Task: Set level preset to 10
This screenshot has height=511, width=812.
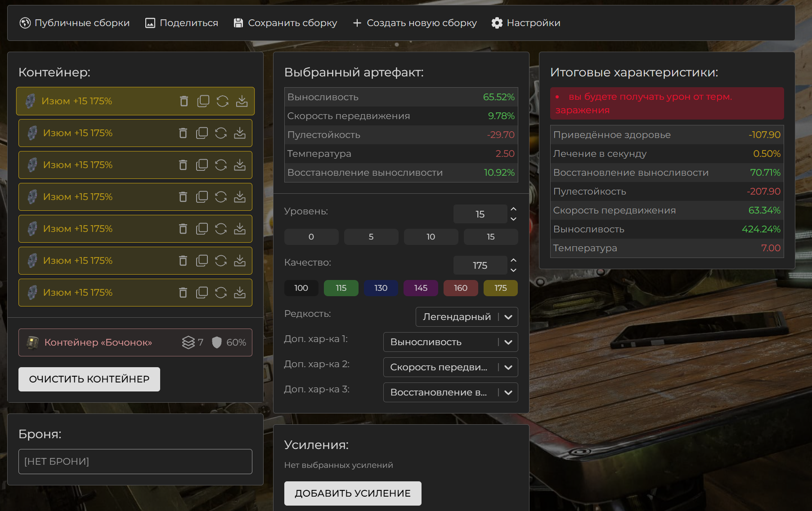Action: (x=431, y=237)
